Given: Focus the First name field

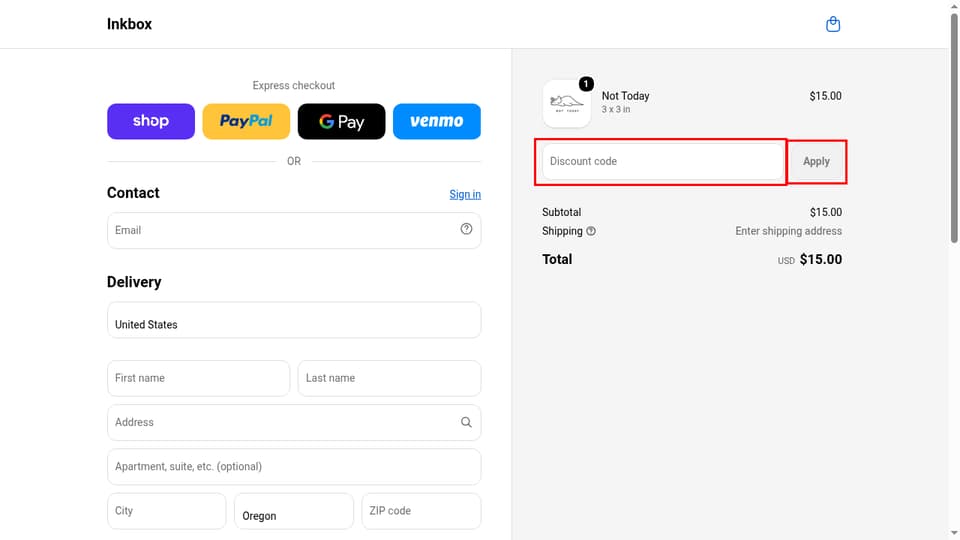Looking at the screenshot, I should coord(198,378).
